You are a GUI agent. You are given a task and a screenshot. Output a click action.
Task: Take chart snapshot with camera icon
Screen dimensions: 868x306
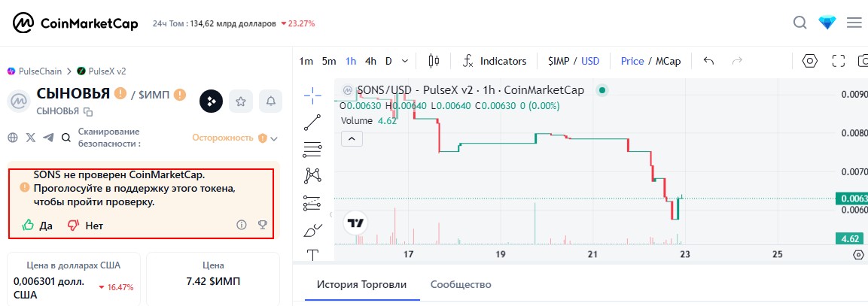[x=863, y=61]
